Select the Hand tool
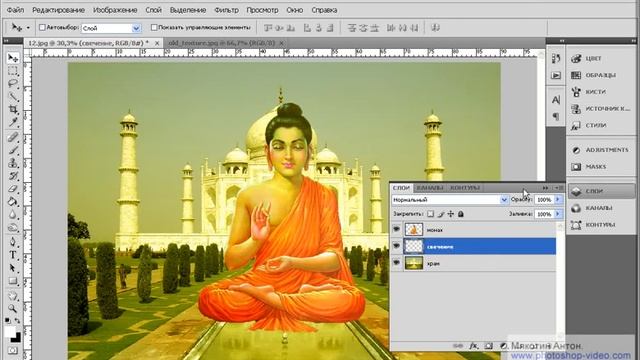 pos(13,296)
